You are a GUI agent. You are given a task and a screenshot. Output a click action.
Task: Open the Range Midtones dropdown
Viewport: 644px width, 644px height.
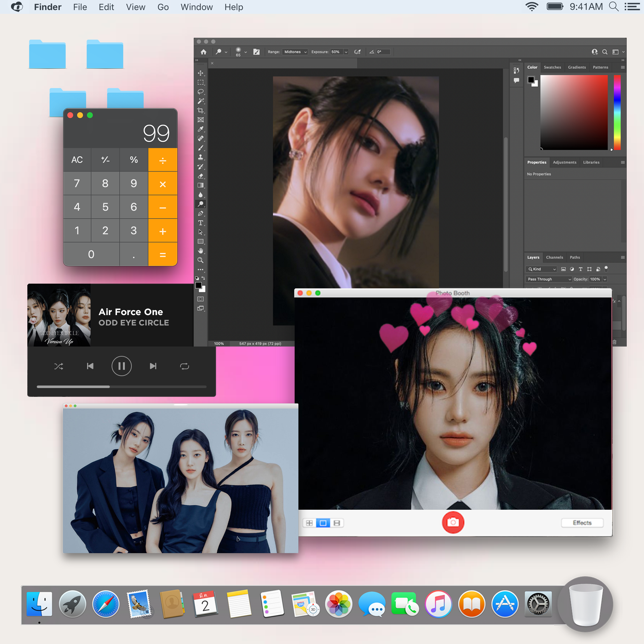[295, 52]
